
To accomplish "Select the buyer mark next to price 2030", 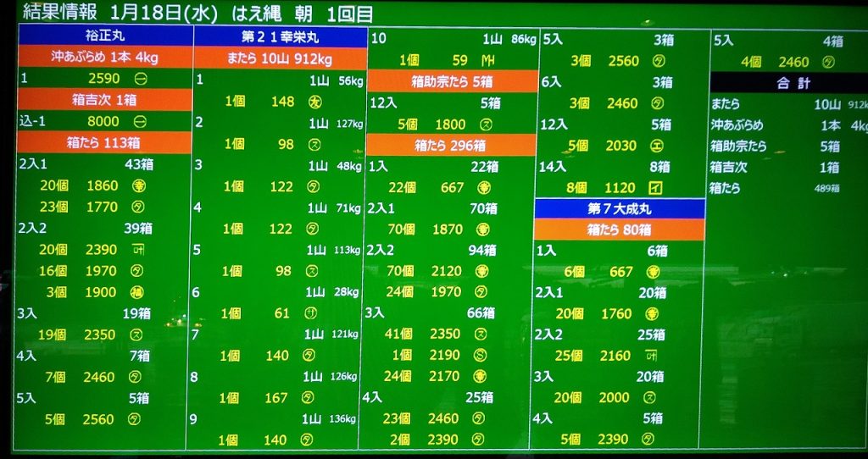I will [657, 146].
